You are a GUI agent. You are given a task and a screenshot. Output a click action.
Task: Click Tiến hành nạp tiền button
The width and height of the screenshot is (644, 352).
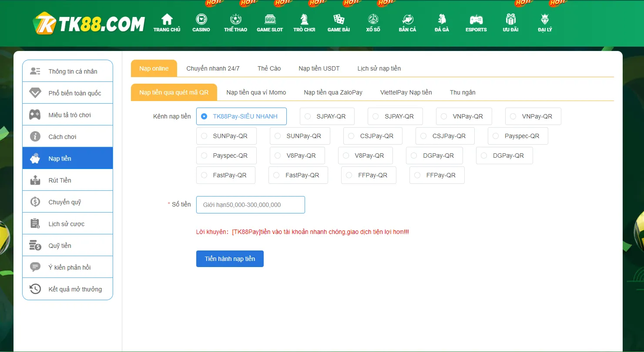[230, 259]
